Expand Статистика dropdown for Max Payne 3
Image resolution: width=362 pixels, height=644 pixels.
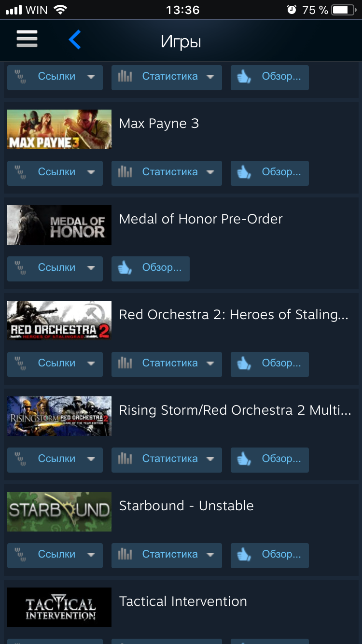pos(167,173)
